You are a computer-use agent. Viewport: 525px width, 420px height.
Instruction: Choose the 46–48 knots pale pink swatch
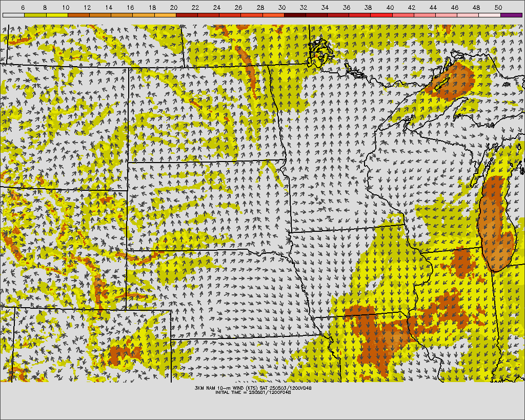[468, 15]
